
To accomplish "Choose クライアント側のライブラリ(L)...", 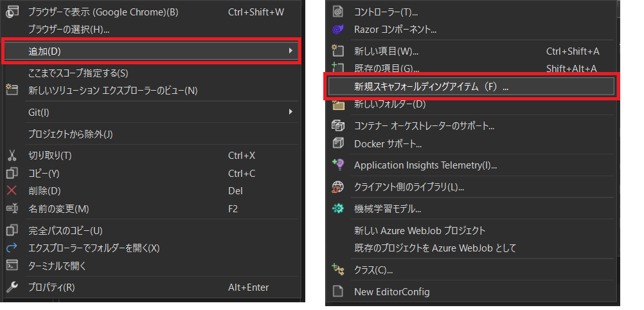I will click(x=409, y=187).
